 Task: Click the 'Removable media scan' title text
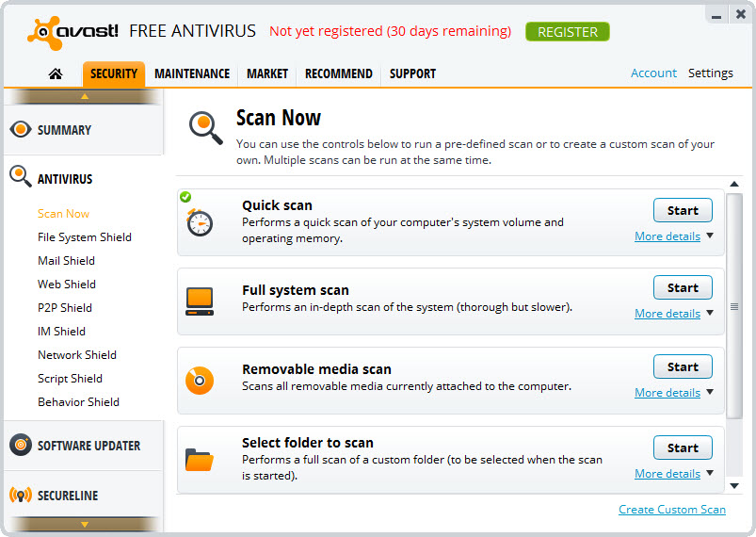point(316,369)
